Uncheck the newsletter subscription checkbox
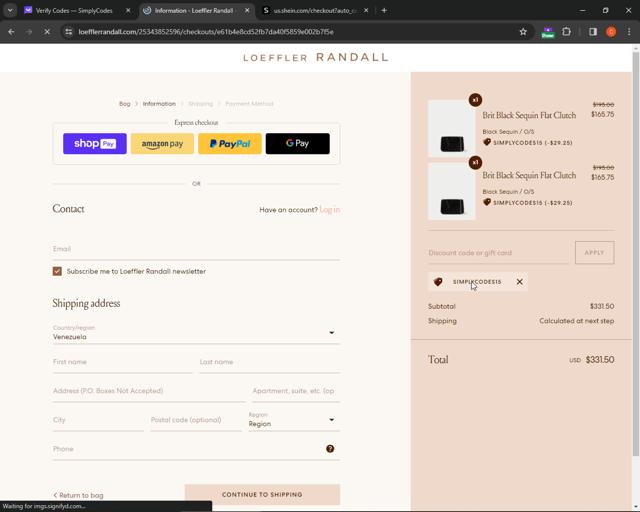The image size is (640, 512). point(57,272)
